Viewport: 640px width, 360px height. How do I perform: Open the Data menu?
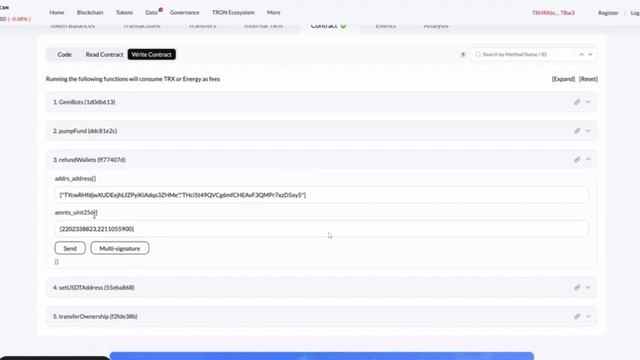click(151, 13)
